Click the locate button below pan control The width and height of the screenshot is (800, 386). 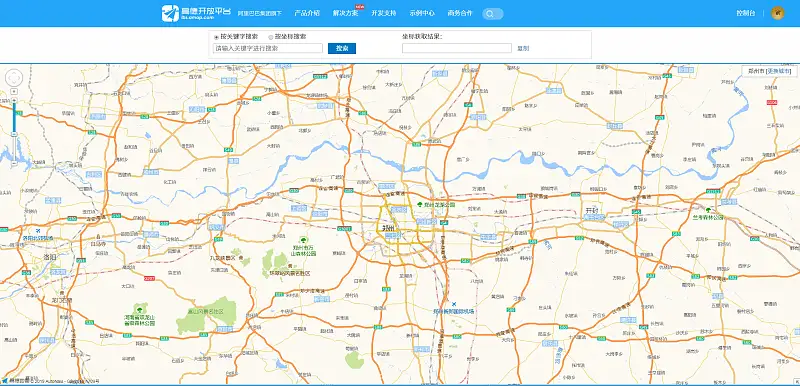(x=14, y=91)
